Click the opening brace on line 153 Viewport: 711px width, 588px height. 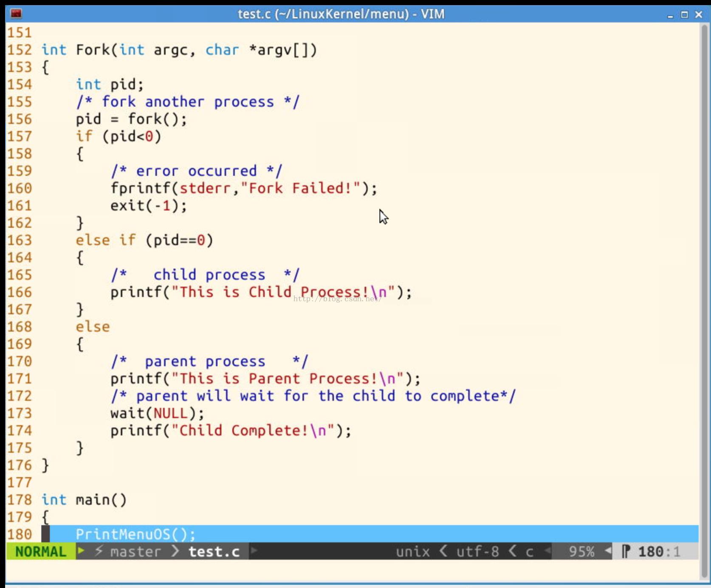[45, 68]
